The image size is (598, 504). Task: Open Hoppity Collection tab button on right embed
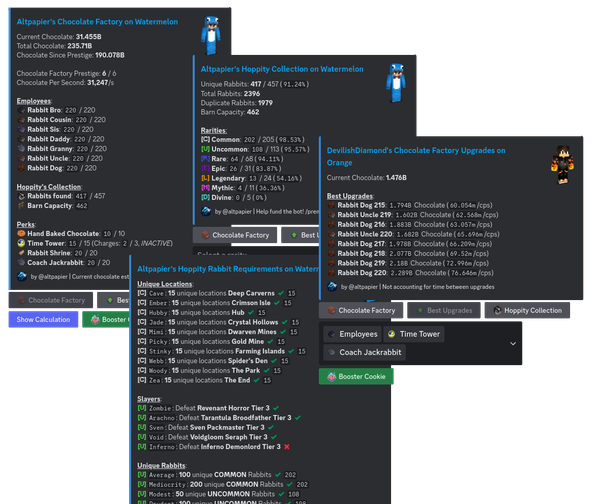point(527,310)
